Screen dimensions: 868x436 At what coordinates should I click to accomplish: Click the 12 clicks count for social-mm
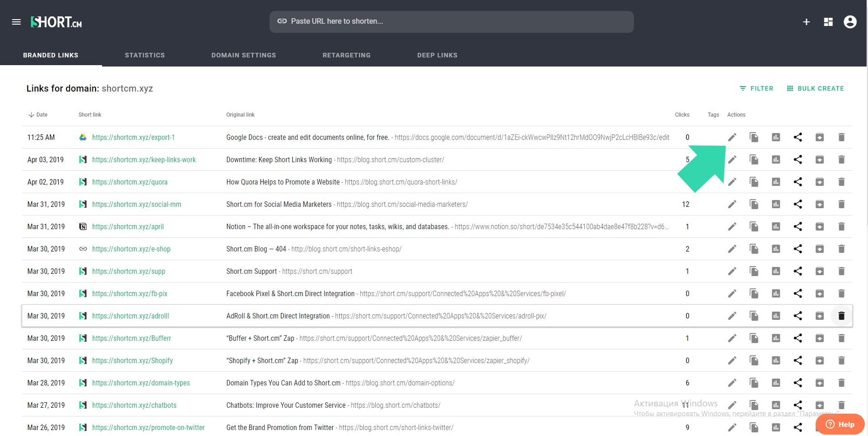pyautogui.click(x=685, y=204)
